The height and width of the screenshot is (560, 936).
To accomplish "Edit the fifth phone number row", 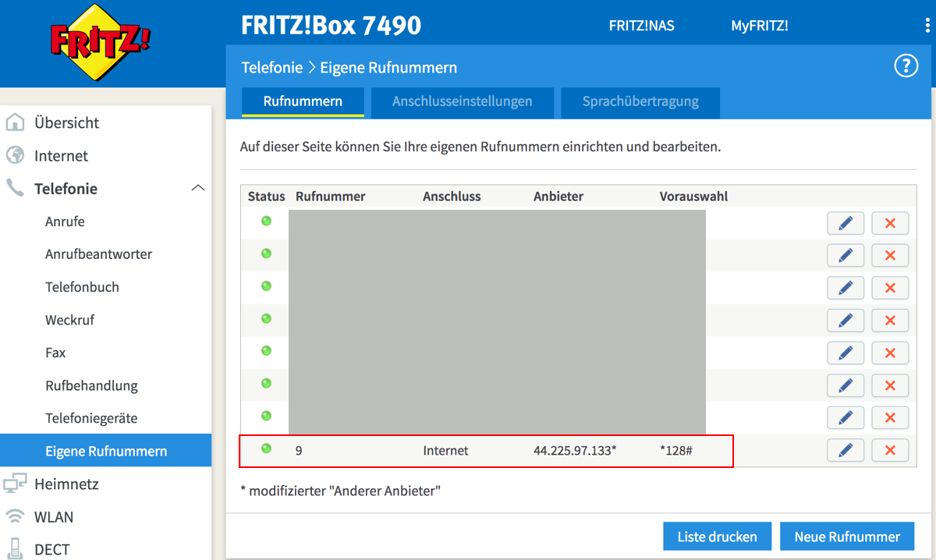I will point(846,353).
